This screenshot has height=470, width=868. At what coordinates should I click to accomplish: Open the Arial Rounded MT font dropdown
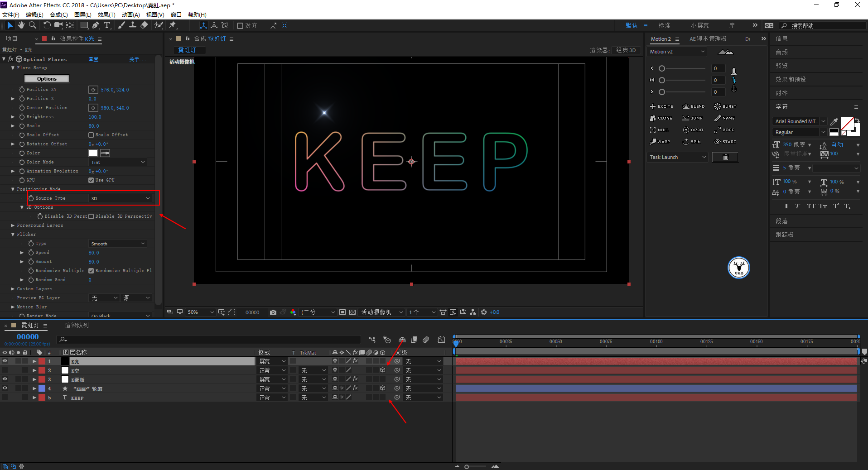pos(800,121)
